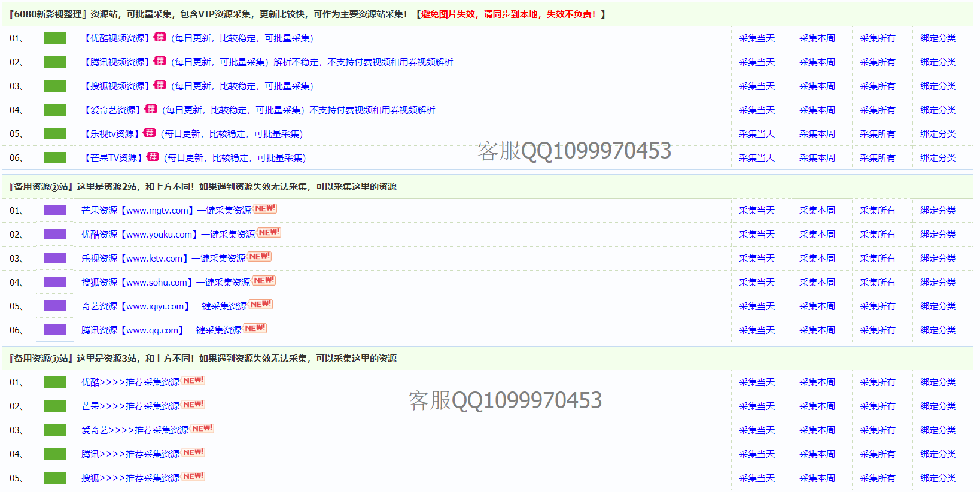Image resolution: width=980 pixels, height=492 pixels.
Task: Click 采集当天 in the 优酷视频资源 row
Action: click(x=757, y=38)
